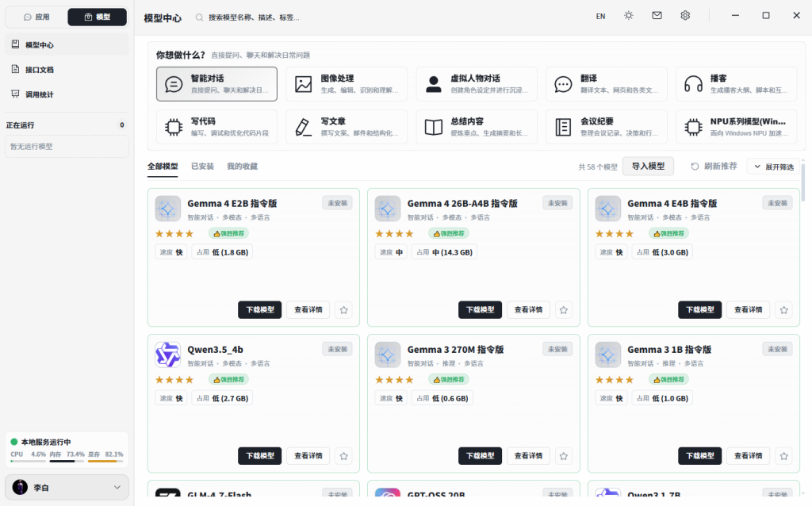Click the Gemma 3 270M model icon
The width and height of the screenshot is (812, 506).
coord(388,355)
